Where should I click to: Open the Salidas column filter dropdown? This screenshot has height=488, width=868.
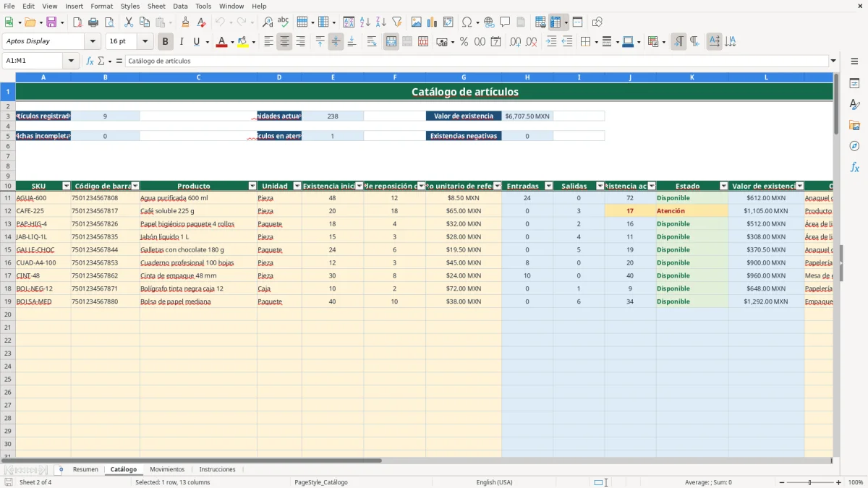pos(600,186)
